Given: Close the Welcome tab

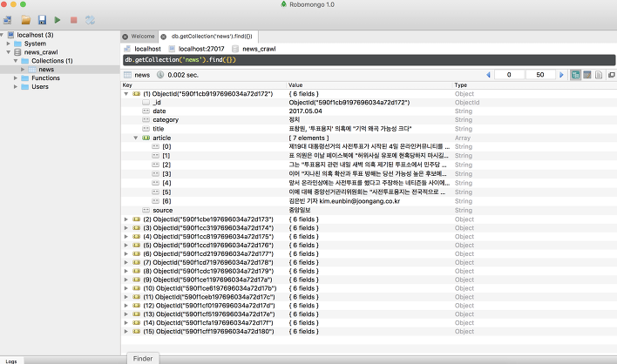Looking at the screenshot, I should coord(125,37).
